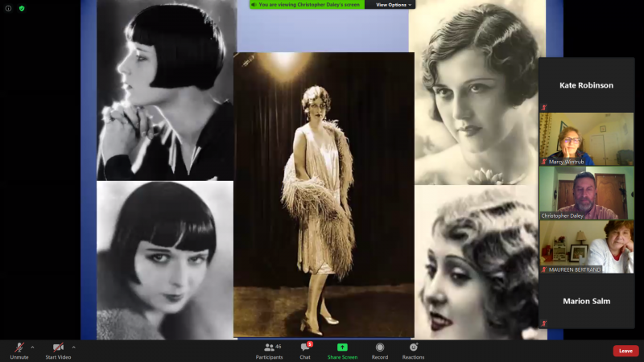Click the bottom-left bob haircut portrait
The image size is (644, 362).
[165, 260]
